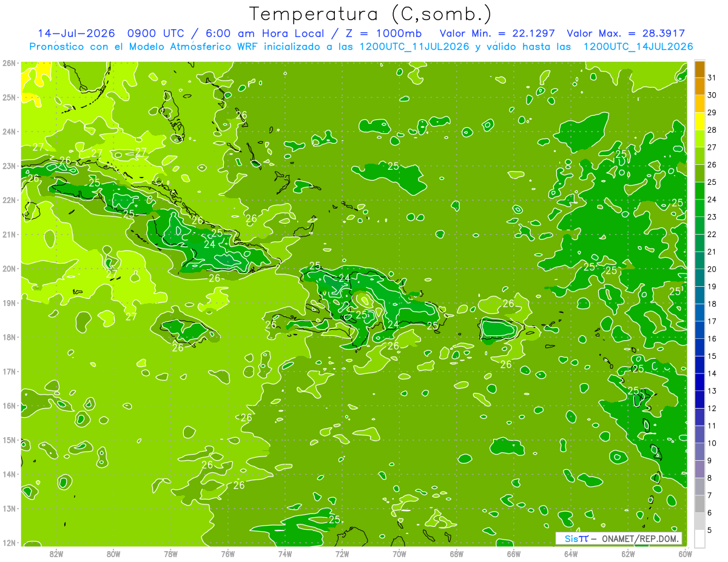Click the "12N" latitude axis label

pyautogui.click(x=8, y=543)
